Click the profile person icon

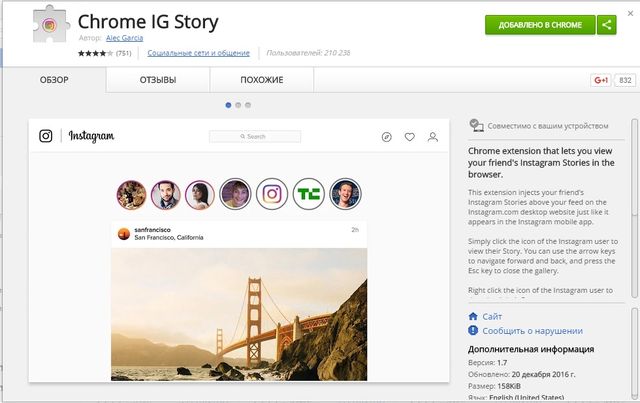coord(433,137)
